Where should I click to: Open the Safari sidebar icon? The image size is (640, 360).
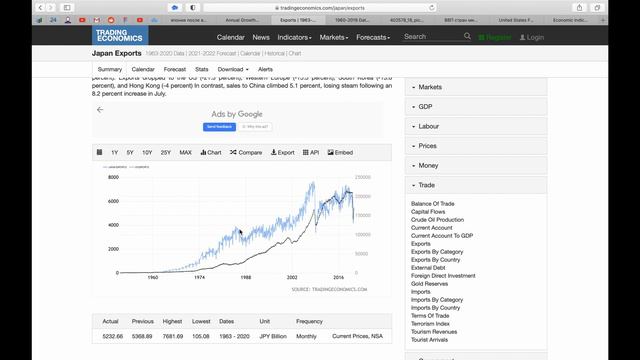[67, 7]
